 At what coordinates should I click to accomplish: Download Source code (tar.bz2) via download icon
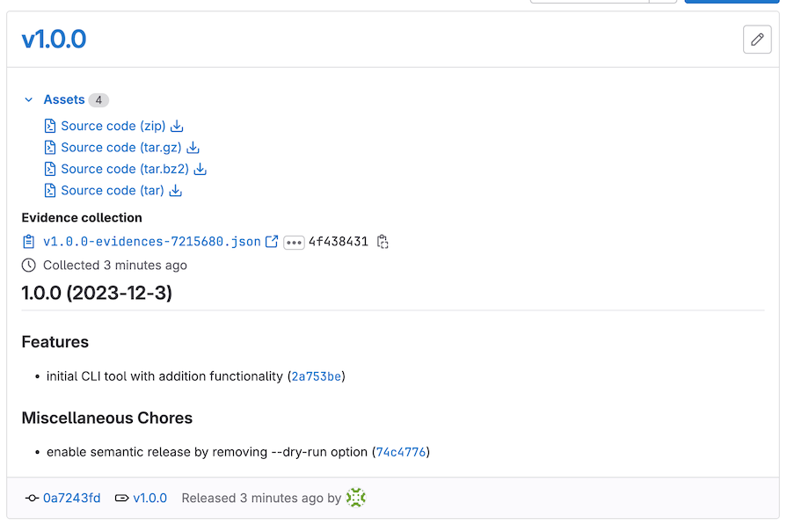pos(200,169)
